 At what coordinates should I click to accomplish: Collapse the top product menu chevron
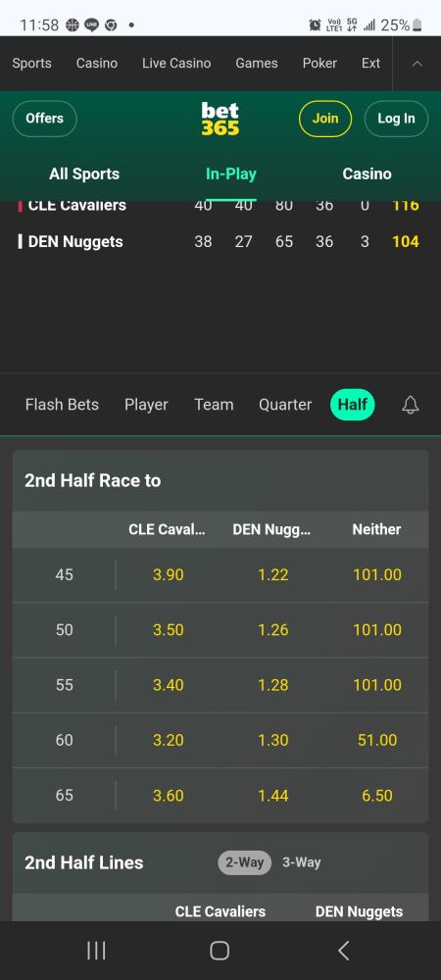coord(417,64)
